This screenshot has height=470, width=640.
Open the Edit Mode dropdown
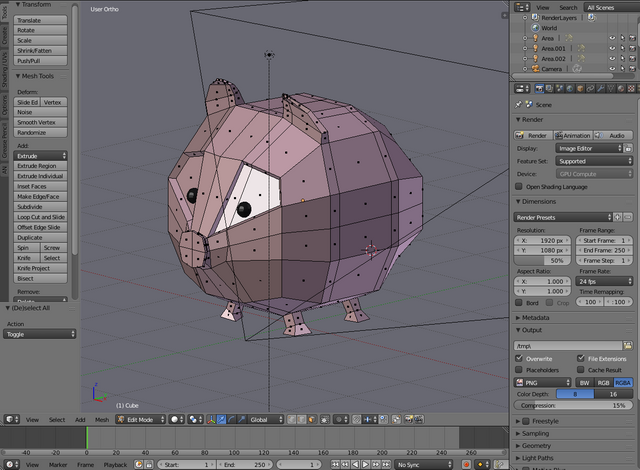point(139,419)
